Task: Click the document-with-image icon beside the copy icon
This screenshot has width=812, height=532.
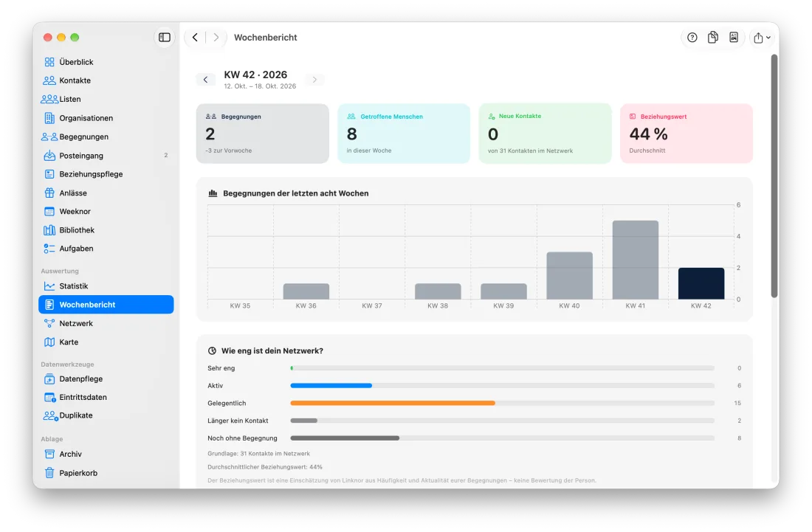Action: pos(734,37)
